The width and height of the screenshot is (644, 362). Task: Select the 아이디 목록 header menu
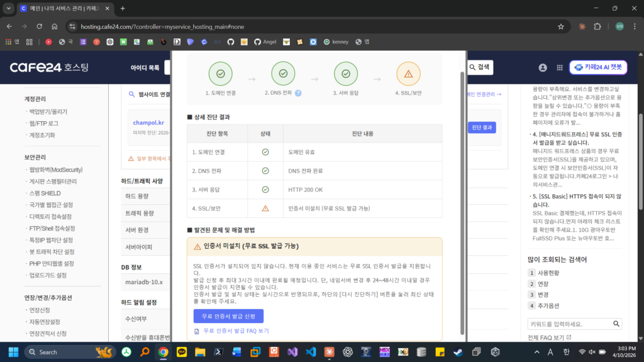click(145, 68)
